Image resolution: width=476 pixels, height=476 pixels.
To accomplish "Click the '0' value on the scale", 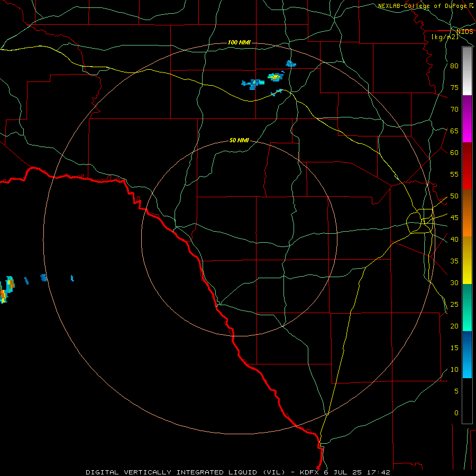I will (x=456, y=413).
